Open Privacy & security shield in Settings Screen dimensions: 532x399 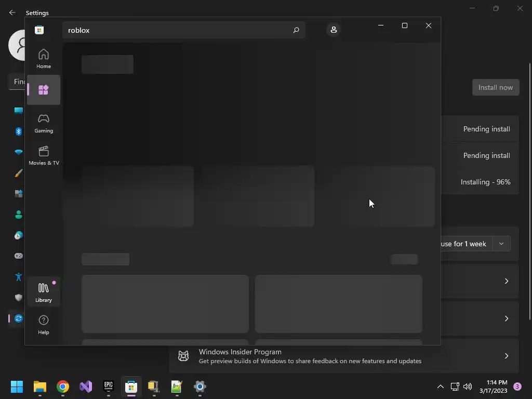[19, 298]
